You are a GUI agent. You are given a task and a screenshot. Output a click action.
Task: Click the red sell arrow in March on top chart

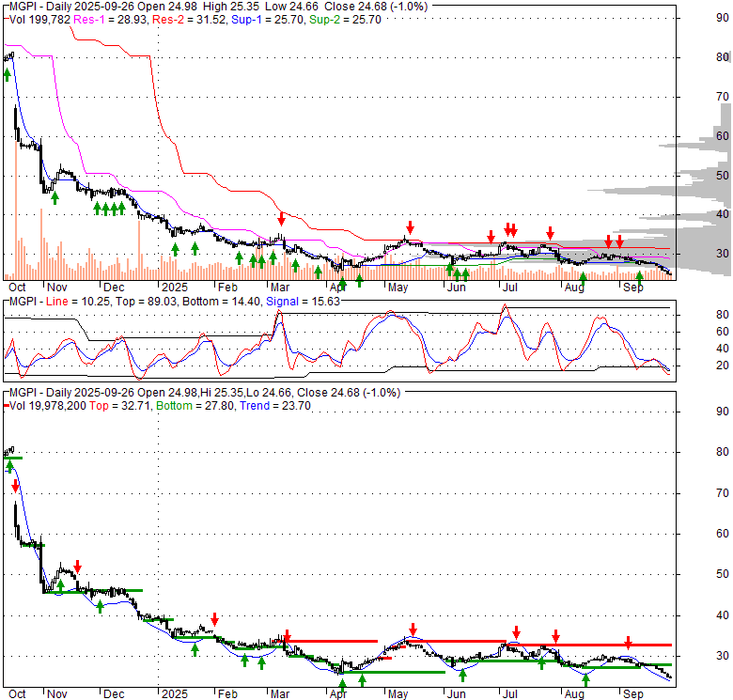pyautogui.click(x=281, y=218)
